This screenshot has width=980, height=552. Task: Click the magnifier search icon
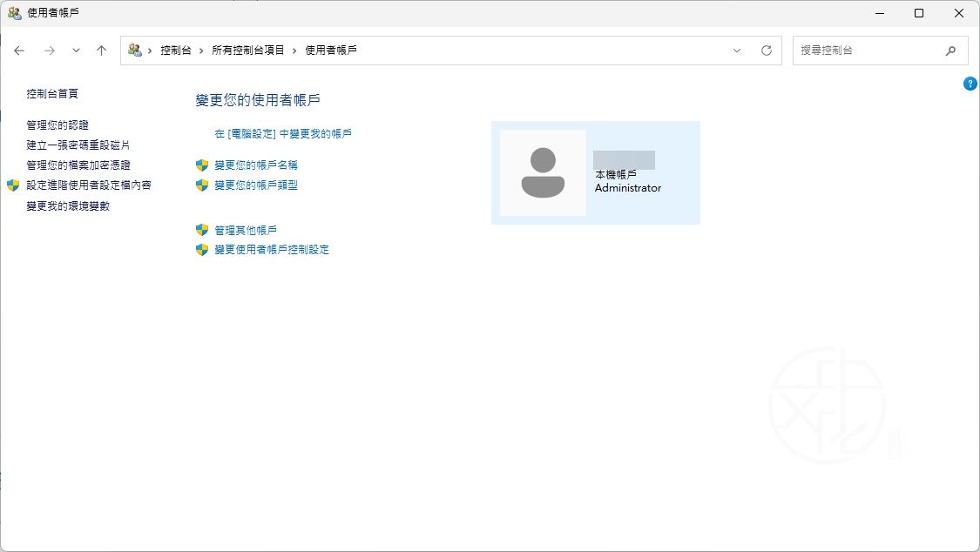pyautogui.click(x=950, y=50)
